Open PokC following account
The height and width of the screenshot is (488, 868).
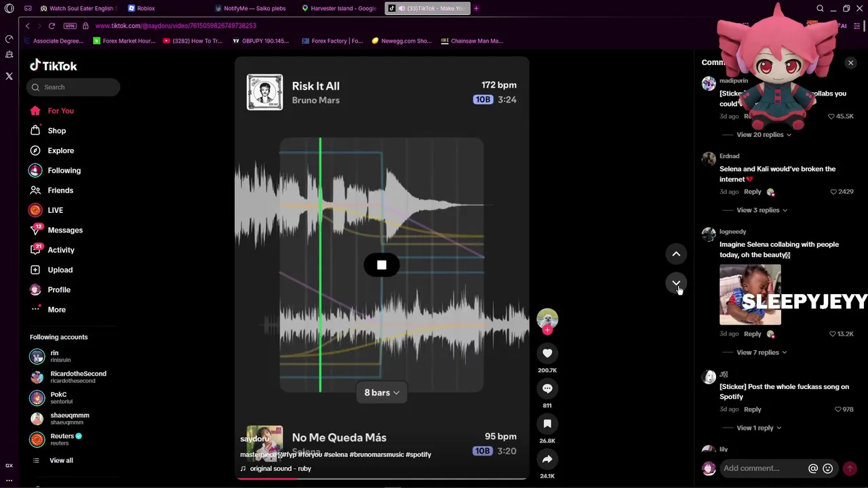coord(52,398)
